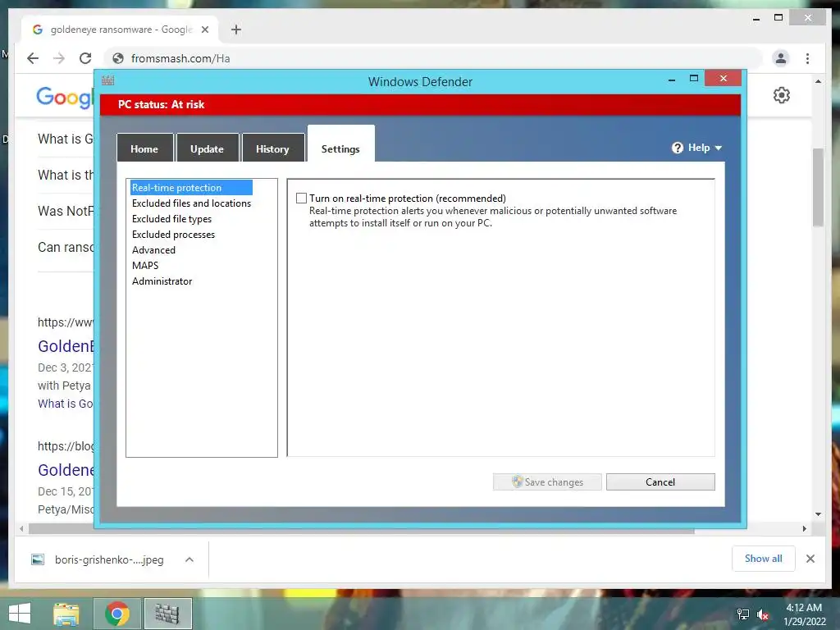Open the Administrator settings entry
Image resolution: width=840 pixels, height=630 pixels.
click(162, 281)
